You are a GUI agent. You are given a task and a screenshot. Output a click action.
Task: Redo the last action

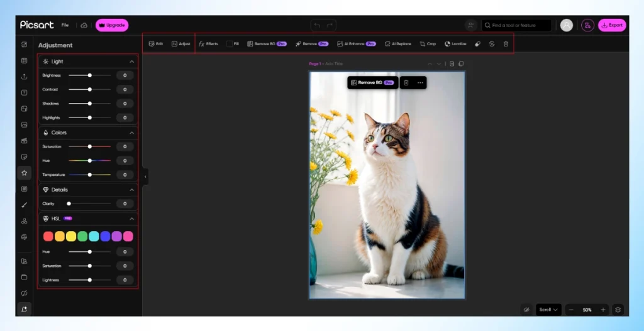pos(330,25)
